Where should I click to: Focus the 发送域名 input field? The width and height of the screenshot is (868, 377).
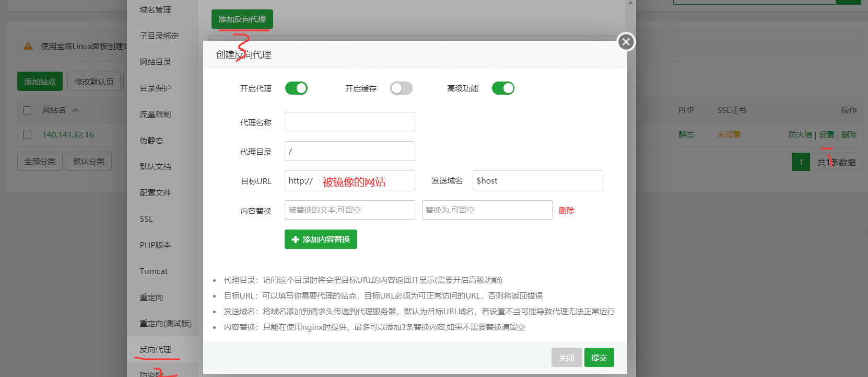(538, 180)
